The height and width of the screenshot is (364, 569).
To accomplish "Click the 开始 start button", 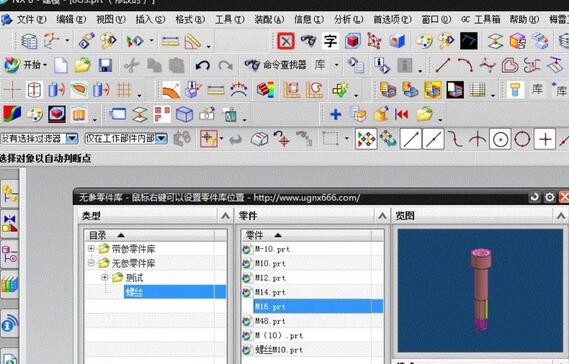I will (x=25, y=65).
